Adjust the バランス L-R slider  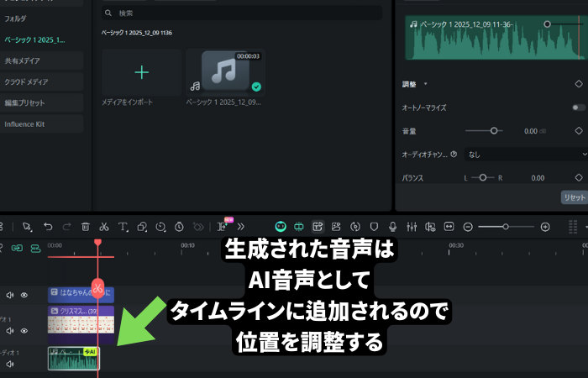pos(483,178)
